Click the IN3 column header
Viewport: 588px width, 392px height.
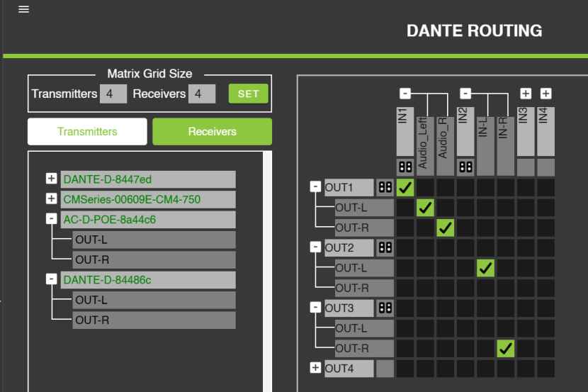pos(526,131)
